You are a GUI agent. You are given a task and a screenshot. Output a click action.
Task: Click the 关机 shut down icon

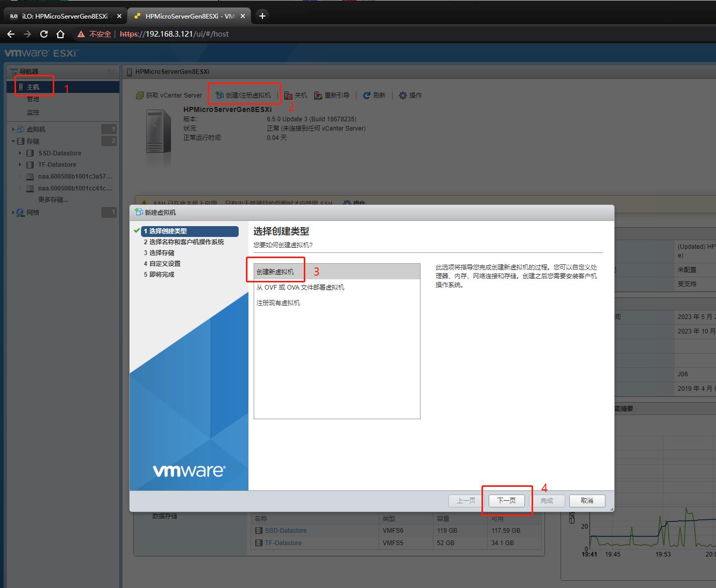[288, 96]
